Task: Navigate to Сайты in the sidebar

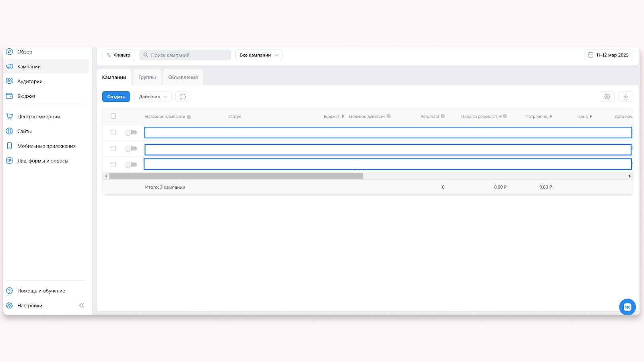Action: (x=24, y=132)
